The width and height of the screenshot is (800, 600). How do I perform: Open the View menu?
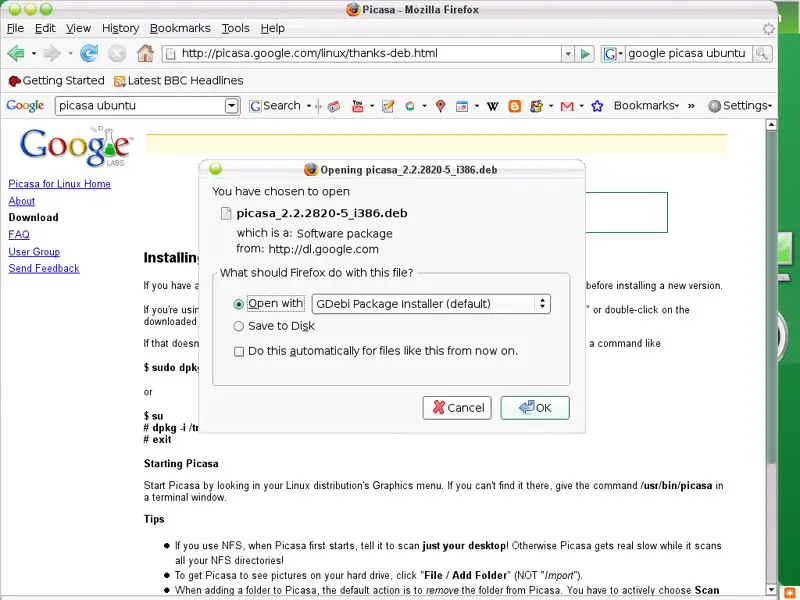[78, 29]
